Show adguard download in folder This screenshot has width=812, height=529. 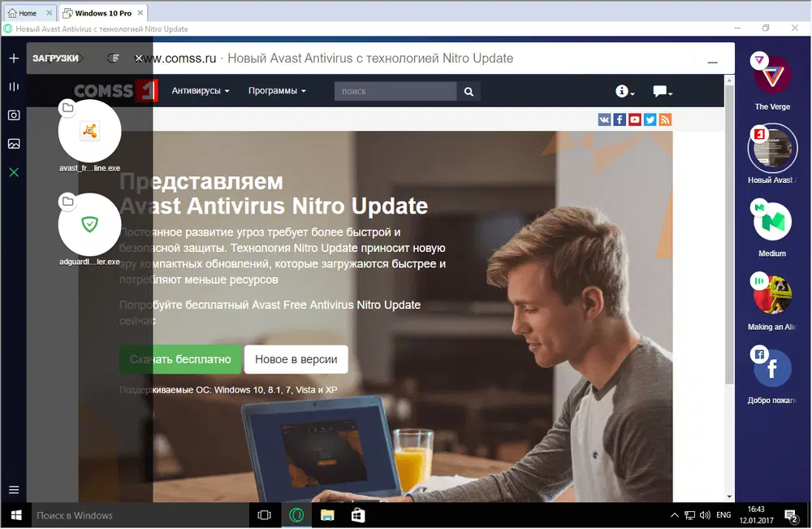pyautogui.click(x=68, y=201)
